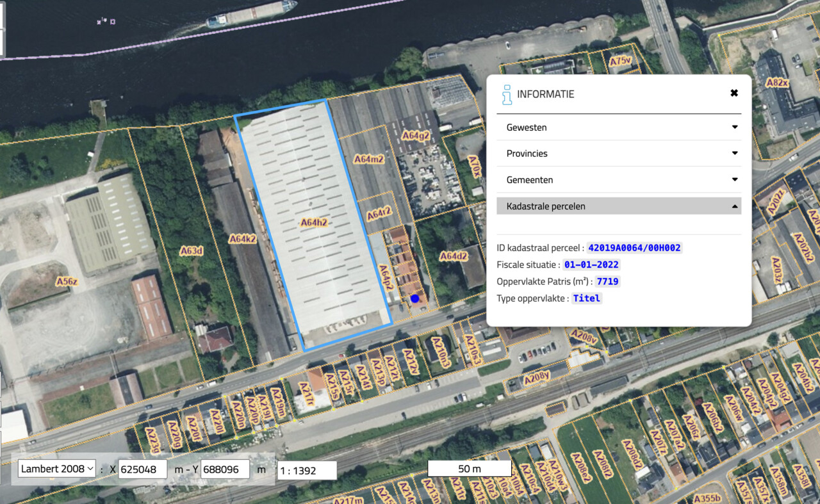Select parcel A64h2 on the map

point(314,223)
